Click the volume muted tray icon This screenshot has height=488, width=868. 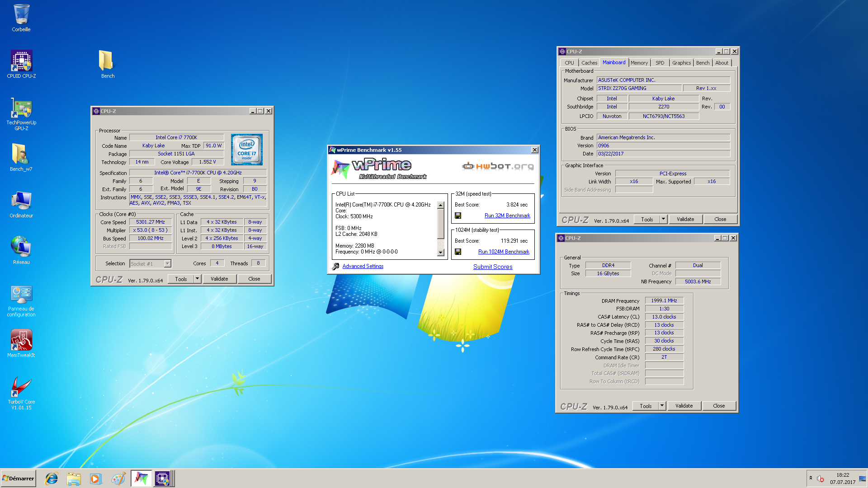pyautogui.click(x=821, y=479)
